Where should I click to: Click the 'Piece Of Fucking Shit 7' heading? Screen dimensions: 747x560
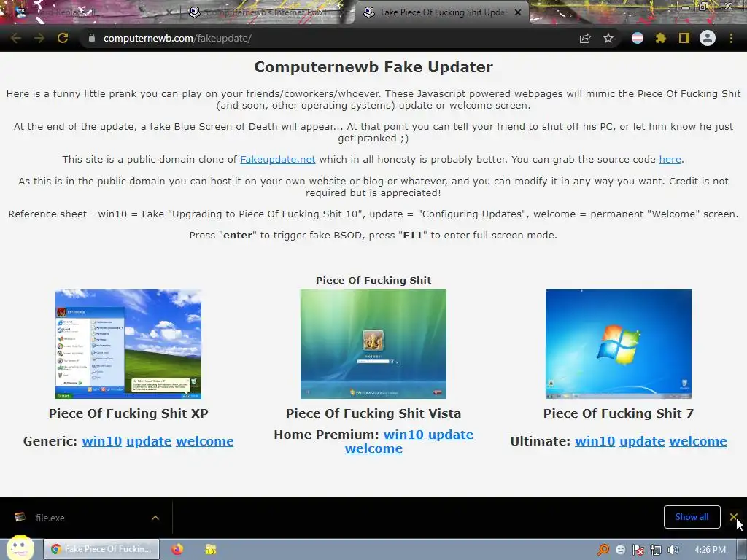point(619,413)
